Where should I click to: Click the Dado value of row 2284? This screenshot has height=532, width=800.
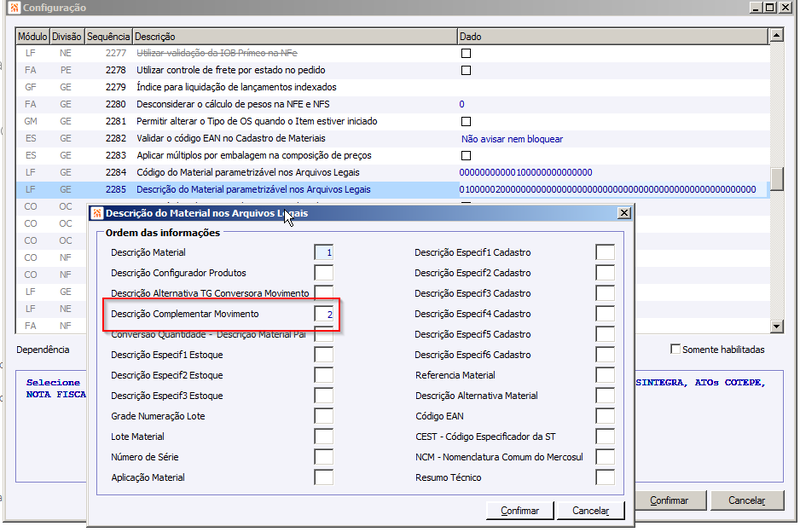(x=526, y=172)
